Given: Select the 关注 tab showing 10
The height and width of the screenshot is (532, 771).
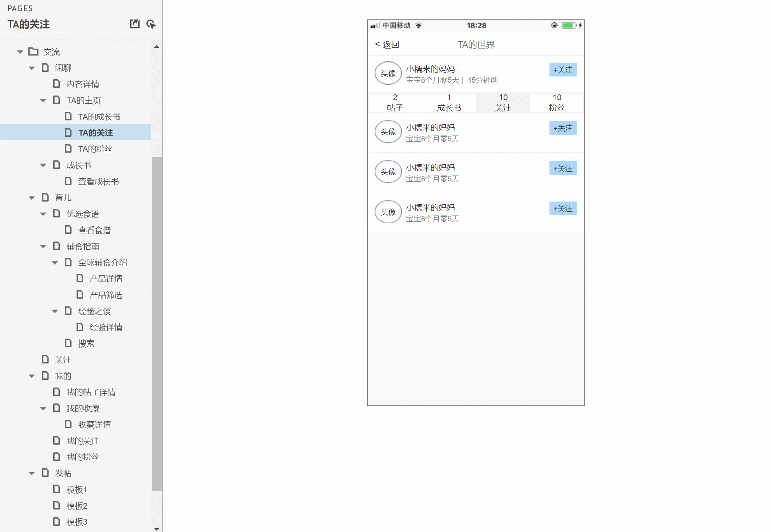Looking at the screenshot, I should coord(503,103).
